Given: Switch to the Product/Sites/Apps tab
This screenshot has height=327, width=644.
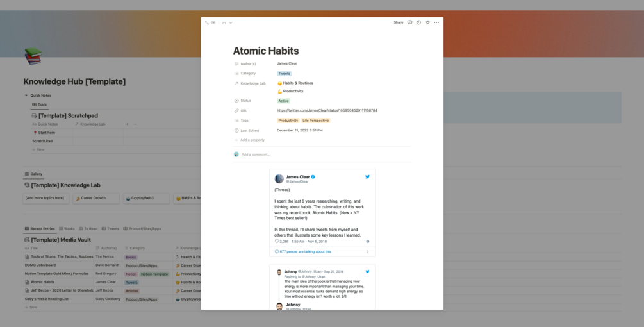Looking at the screenshot, I should pyautogui.click(x=142, y=229).
